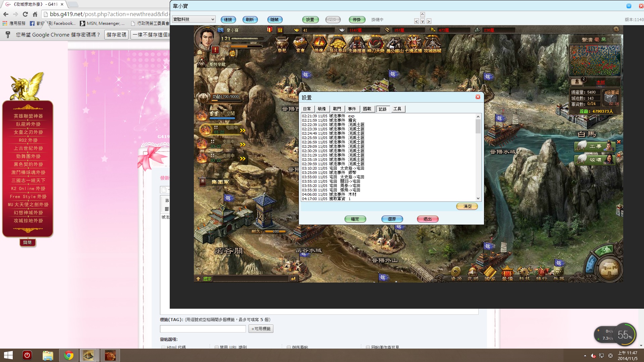Click the 刷新 refresh button
The width and height of the screenshot is (644, 362).
[x=250, y=20]
